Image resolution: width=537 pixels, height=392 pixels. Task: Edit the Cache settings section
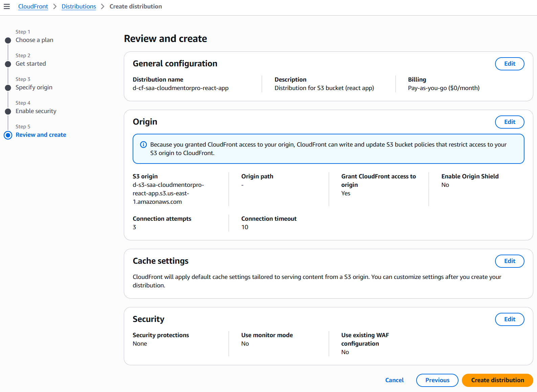(x=509, y=261)
